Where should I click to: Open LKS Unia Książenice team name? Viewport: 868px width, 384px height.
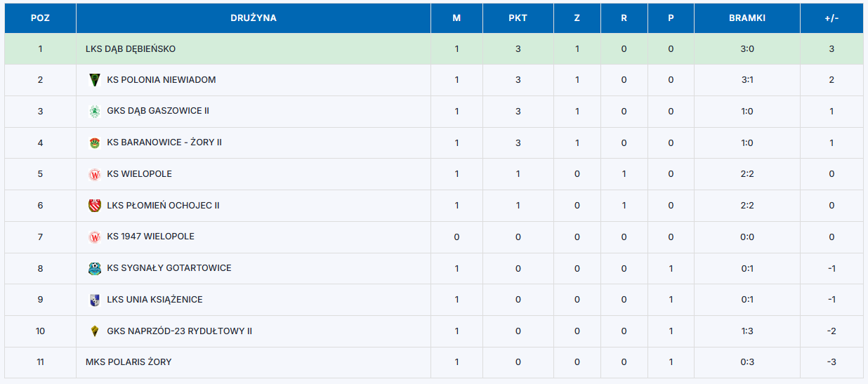point(155,300)
